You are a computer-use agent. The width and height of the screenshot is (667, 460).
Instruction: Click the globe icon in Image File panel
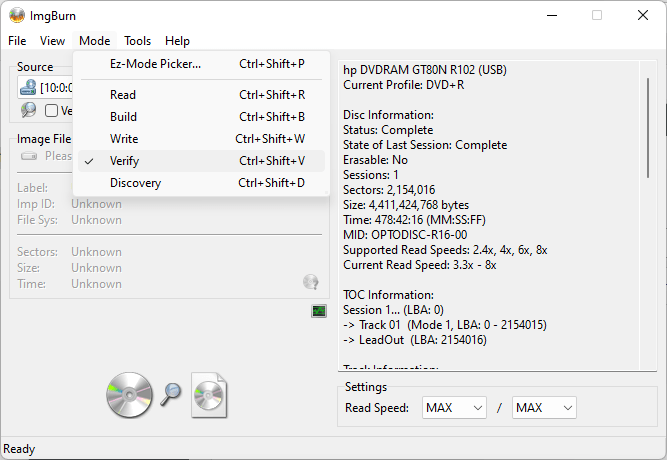click(x=311, y=282)
